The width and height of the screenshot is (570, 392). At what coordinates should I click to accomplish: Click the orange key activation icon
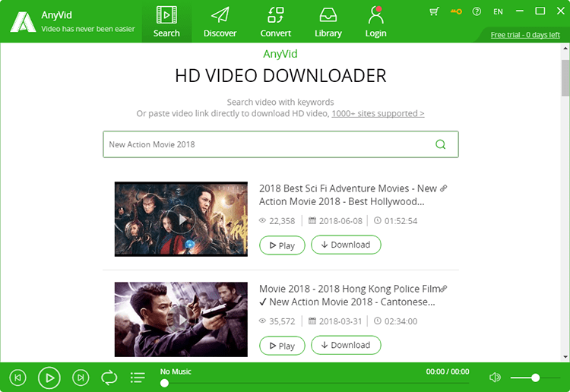[456, 11]
